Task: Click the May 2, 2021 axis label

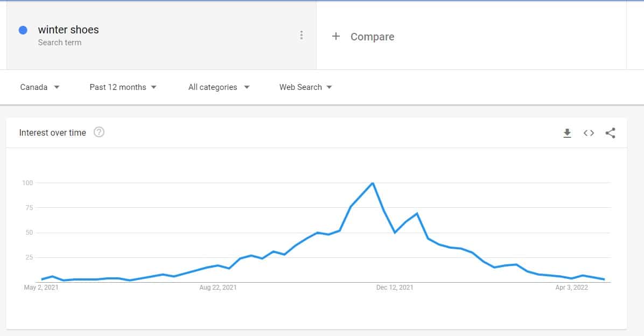Action: click(41, 288)
